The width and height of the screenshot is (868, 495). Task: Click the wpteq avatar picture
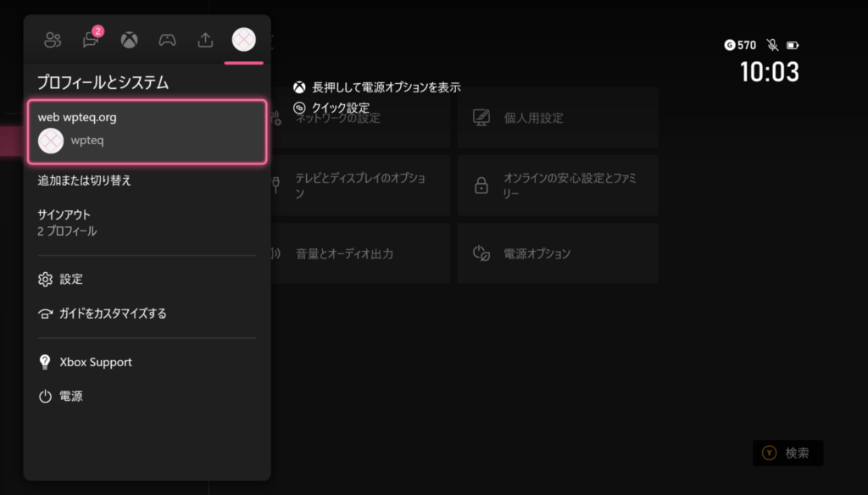coord(50,141)
